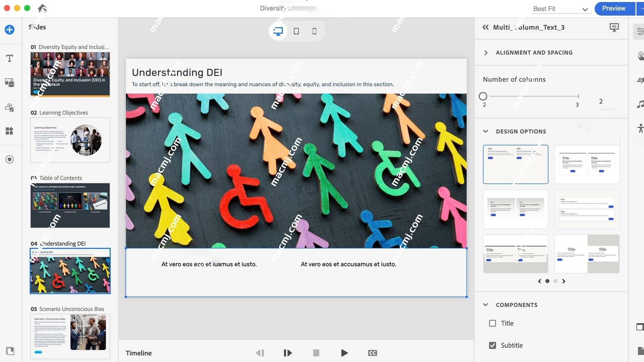
Task: Collapse the Design Options section
Action: coord(486,131)
